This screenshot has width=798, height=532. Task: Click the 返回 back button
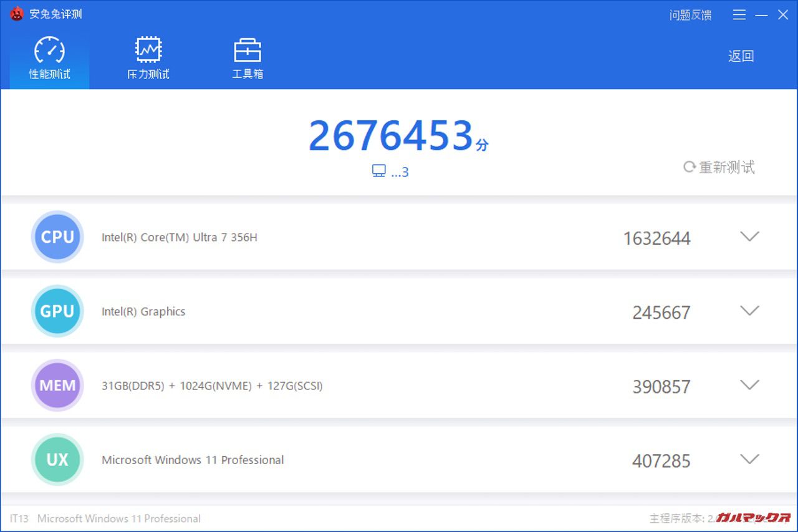pyautogui.click(x=741, y=56)
